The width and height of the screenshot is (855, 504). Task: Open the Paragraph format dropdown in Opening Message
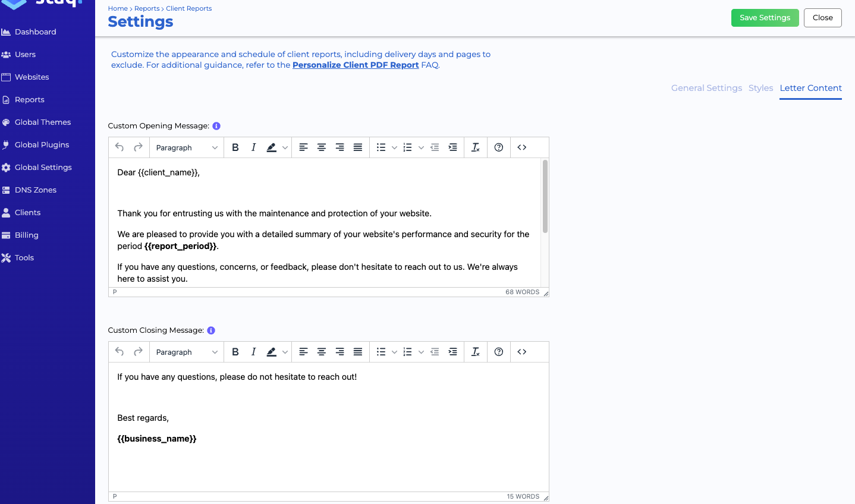pyautogui.click(x=186, y=147)
